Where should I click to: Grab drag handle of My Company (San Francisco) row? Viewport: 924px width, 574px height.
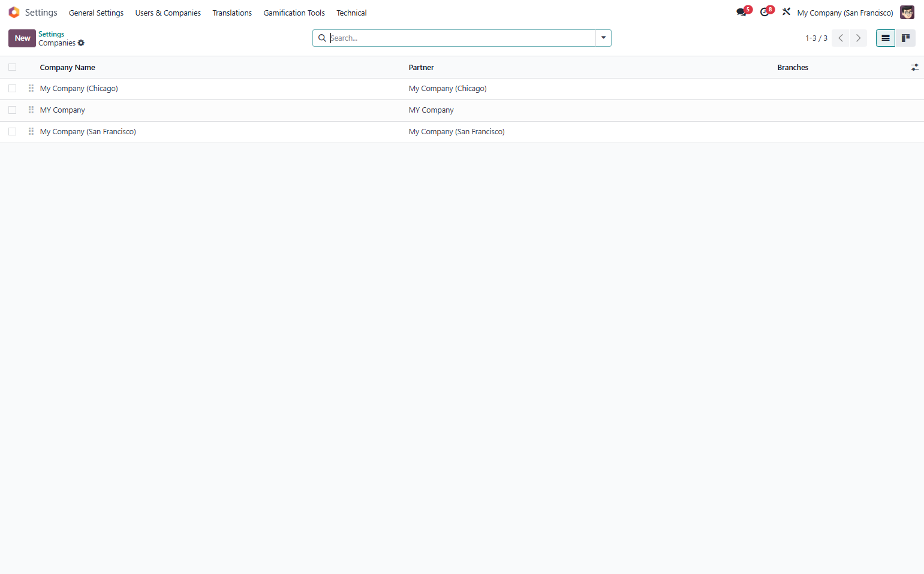coord(31,132)
